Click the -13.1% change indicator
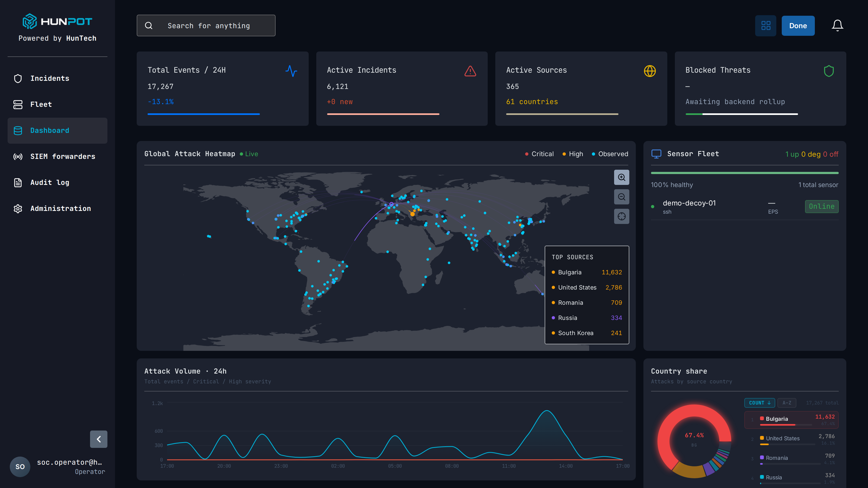 tap(160, 102)
